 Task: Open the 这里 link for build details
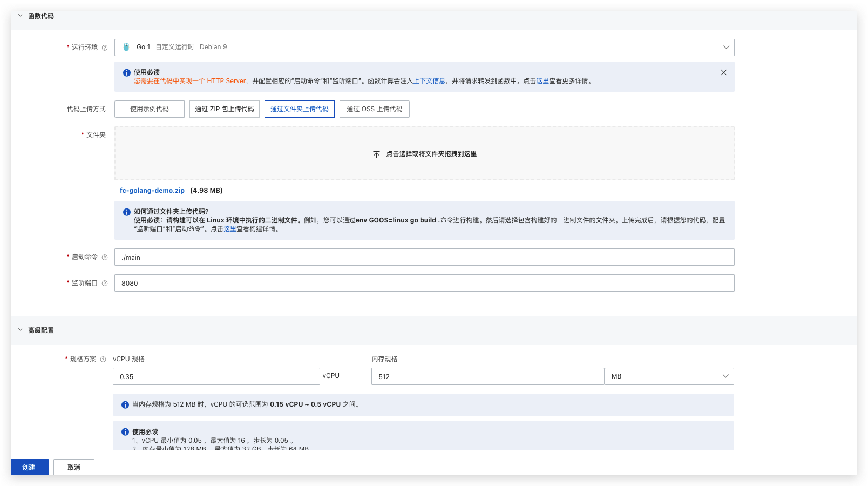tap(230, 229)
